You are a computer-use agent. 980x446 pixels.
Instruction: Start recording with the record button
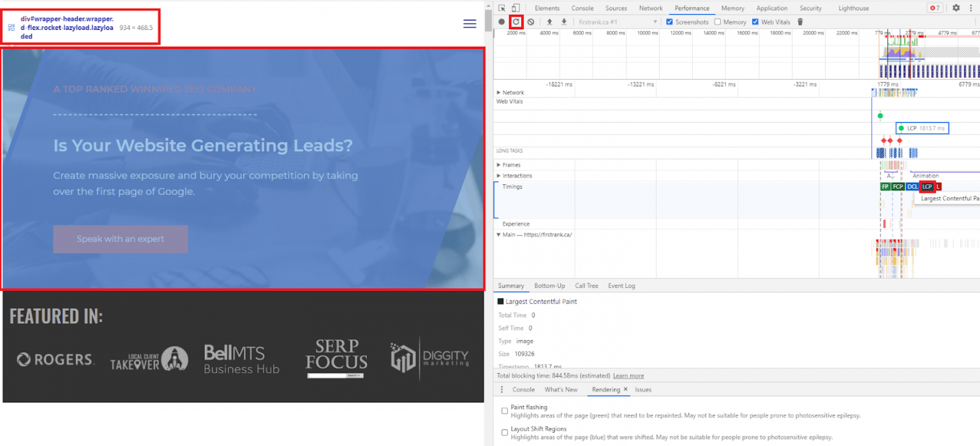(x=501, y=22)
